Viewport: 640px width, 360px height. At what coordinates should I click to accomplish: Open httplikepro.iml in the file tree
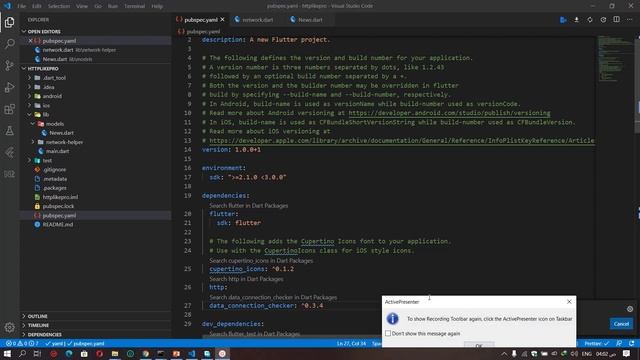point(60,197)
